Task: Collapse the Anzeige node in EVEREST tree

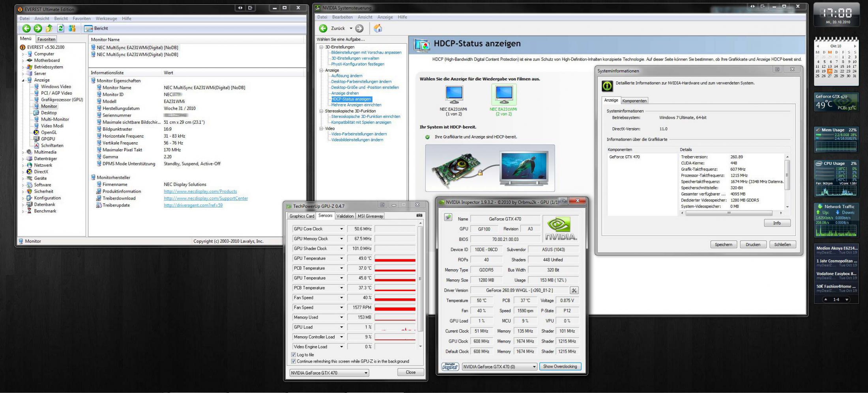Action: click(23, 80)
